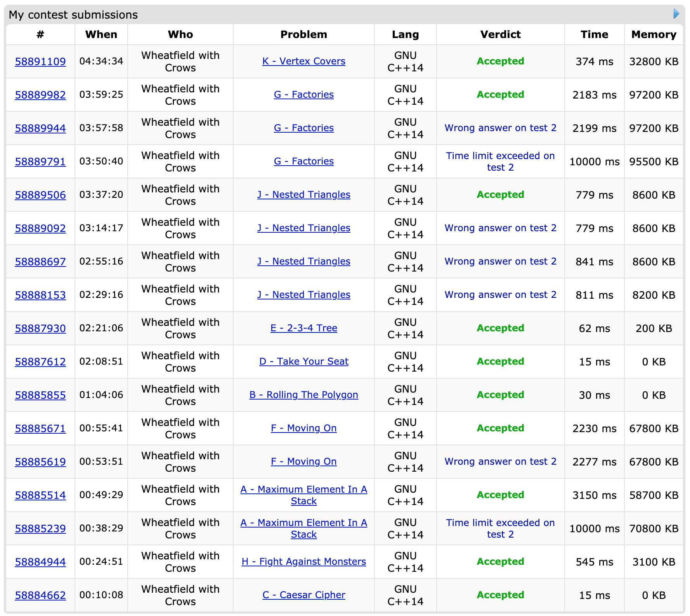Click the blue arrow icon in submissions header
This screenshot has height=616, width=690.
click(x=676, y=14)
